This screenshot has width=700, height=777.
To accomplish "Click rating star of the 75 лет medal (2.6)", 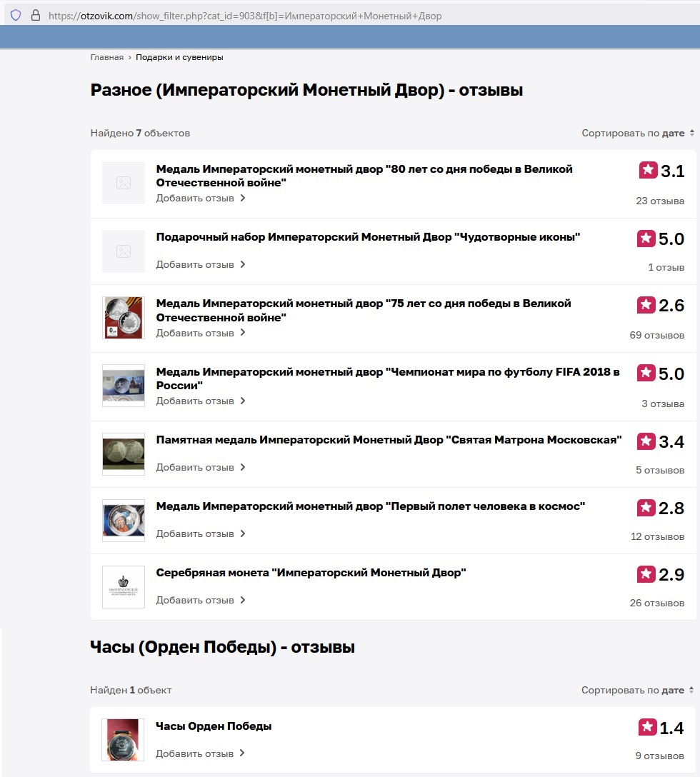I will click(646, 305).
